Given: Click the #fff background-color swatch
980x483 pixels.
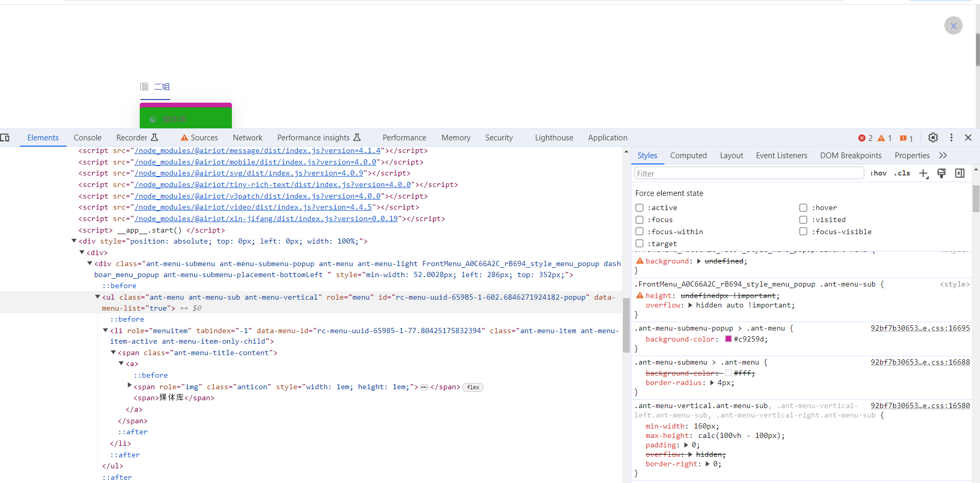Looking at the screenshot, I should pos(728,373).
